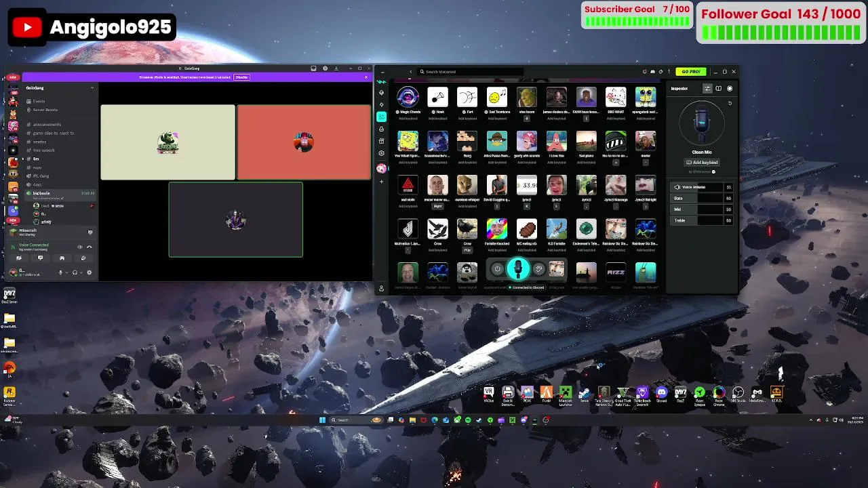Disconnect from Discord voice call
This screenshot has width=868, height=488.
click(x=89, y=247)
